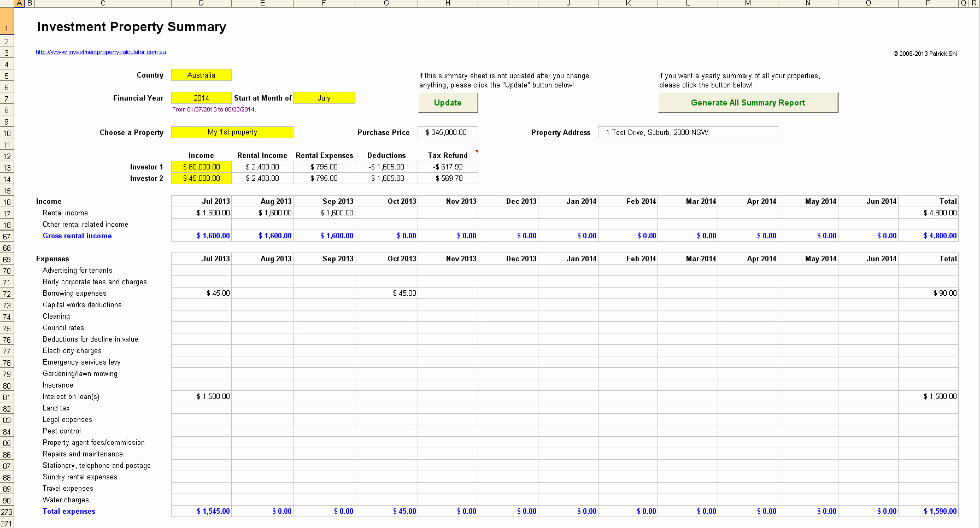Click the Rental income cell for Aug 2013
The height and width of the screenshot is (528, 980).
(x=263, y=213)
